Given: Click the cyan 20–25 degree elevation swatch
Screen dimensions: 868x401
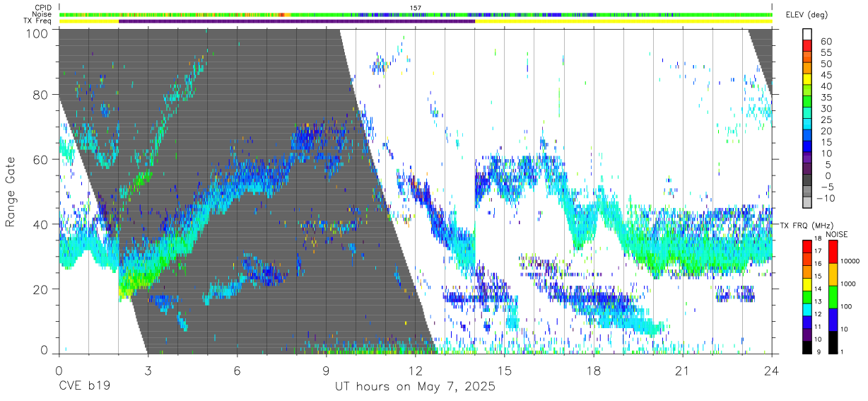Looking at the screenshot, I should point(807,124).
